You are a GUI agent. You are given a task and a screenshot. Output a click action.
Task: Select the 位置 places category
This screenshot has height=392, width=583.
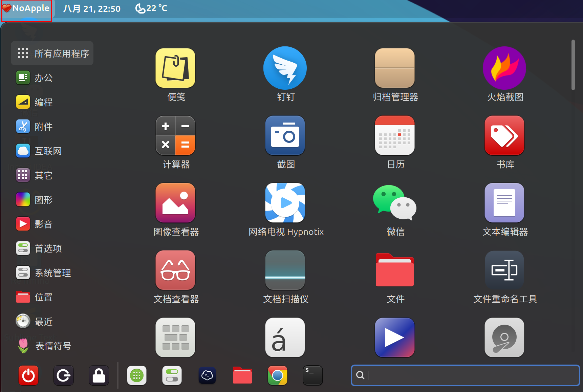point(52,297)
